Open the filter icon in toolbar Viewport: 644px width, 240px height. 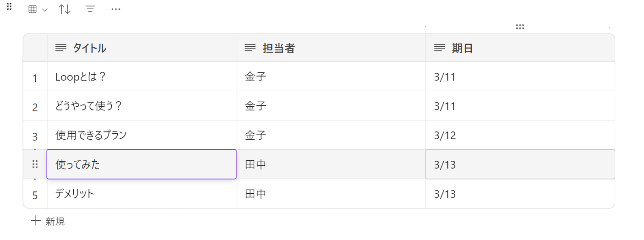[x=90, y=9]
